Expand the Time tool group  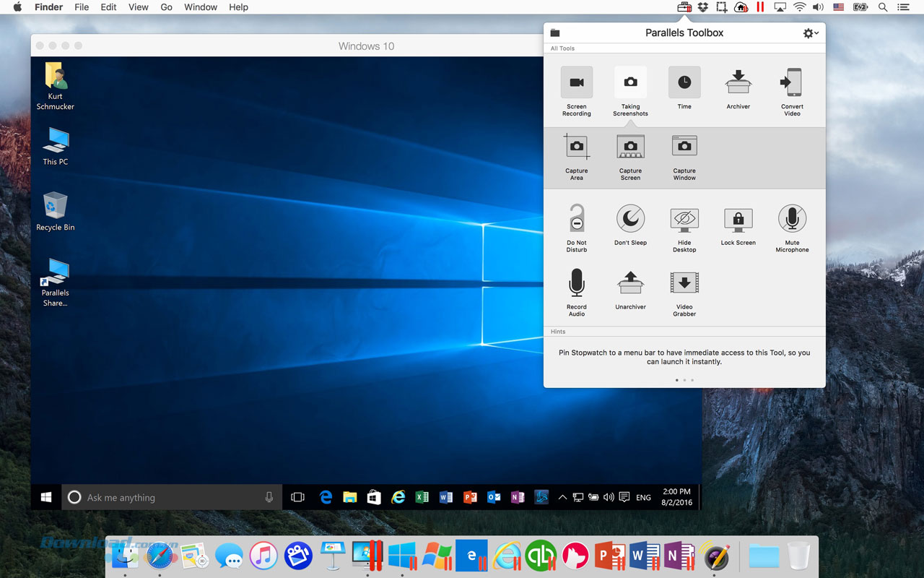(x=684, y=83)
